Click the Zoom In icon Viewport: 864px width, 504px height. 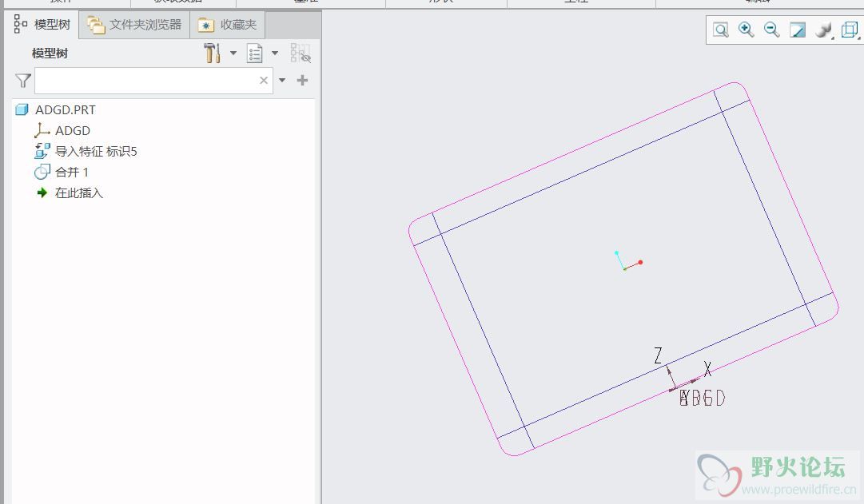tap(746, 30)
